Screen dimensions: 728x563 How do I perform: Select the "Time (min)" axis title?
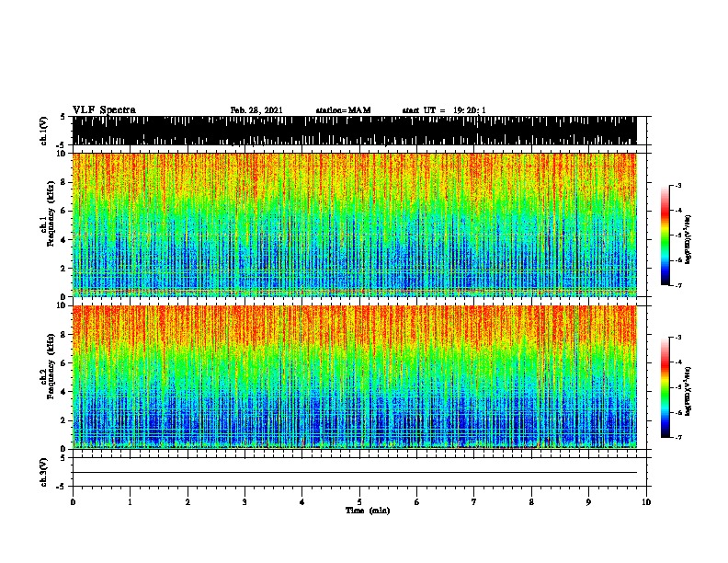368,511
